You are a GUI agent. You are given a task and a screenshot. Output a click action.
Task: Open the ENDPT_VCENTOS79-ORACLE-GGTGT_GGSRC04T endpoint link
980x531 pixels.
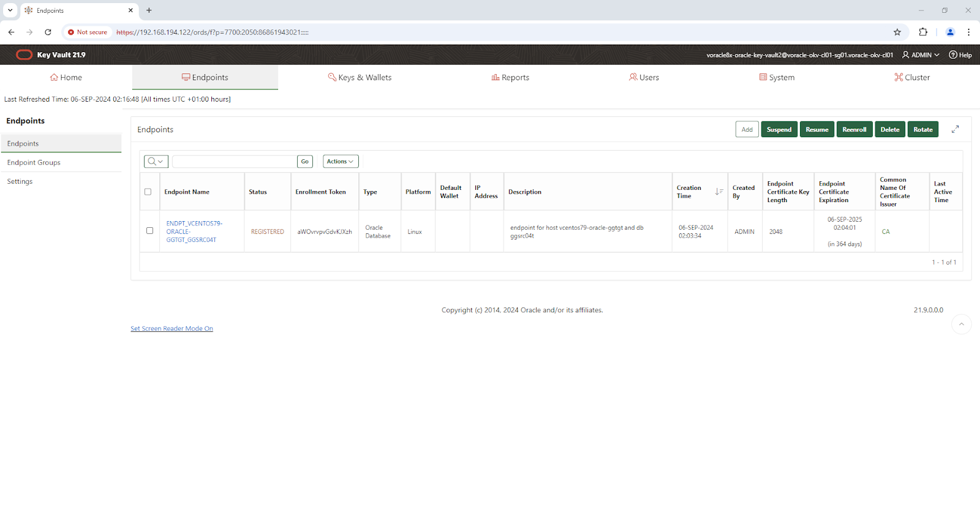[194, 232]
